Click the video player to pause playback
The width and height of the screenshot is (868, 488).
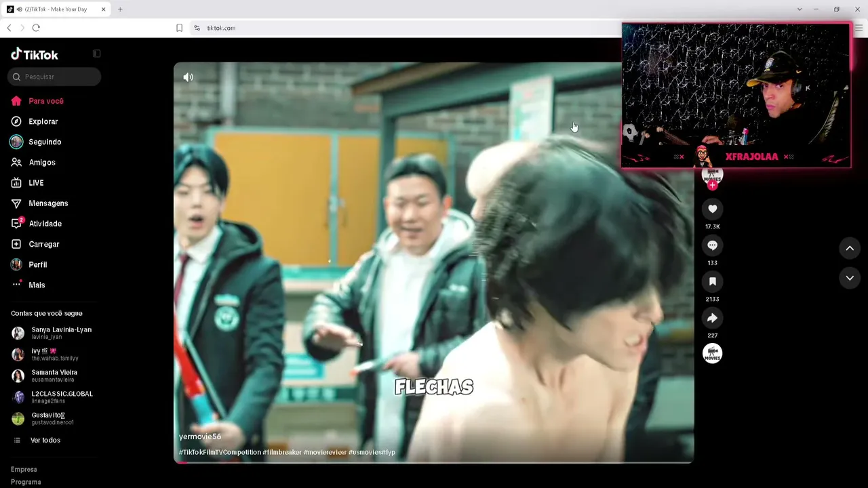point(434,263)
